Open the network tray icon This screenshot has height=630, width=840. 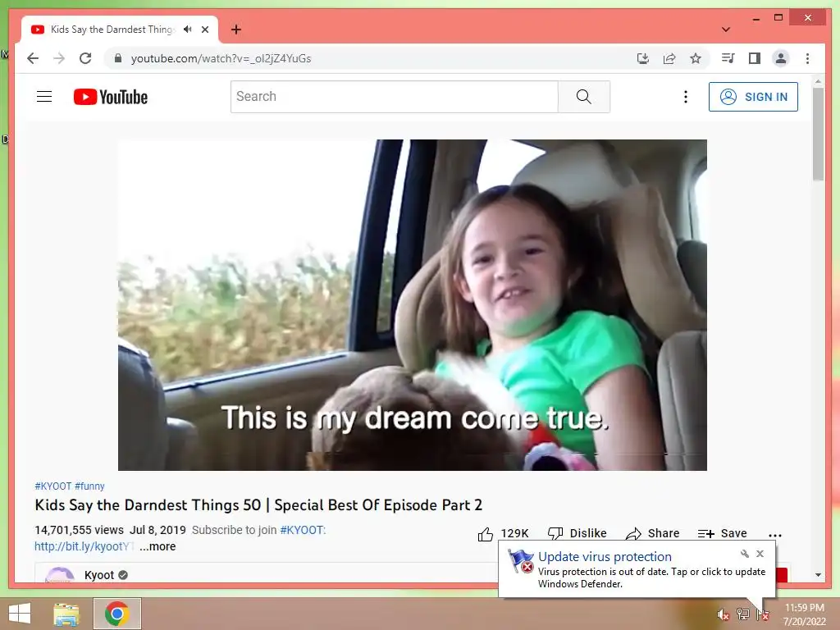pyautogui.click(x=742, y=614)
